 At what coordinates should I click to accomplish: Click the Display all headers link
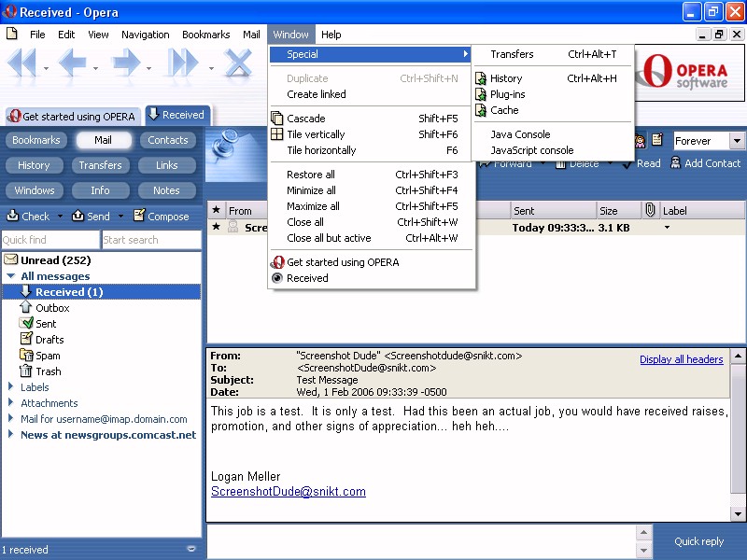coord(681,359)
